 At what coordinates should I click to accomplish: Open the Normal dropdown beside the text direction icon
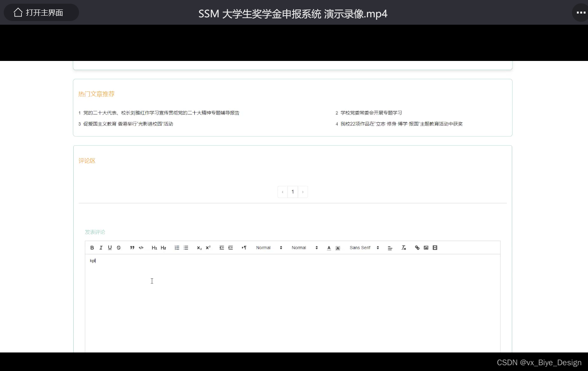pyautogui.click(x=269, y=248)
